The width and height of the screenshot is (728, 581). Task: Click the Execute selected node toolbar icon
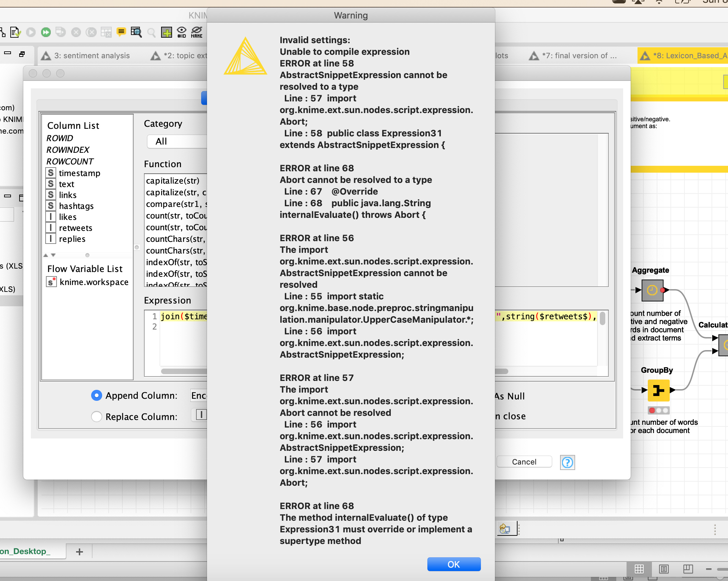tap(31, 32)
